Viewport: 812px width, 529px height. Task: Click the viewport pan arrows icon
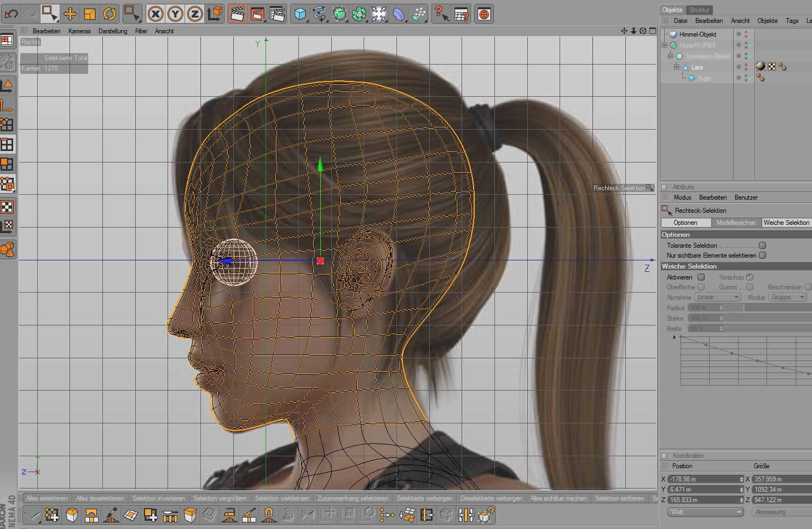pos(624,31)
